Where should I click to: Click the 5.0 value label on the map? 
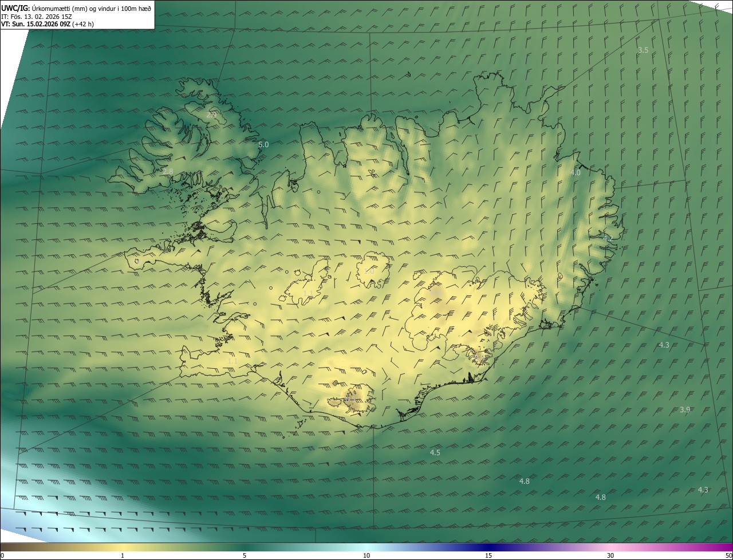point(263,145)
